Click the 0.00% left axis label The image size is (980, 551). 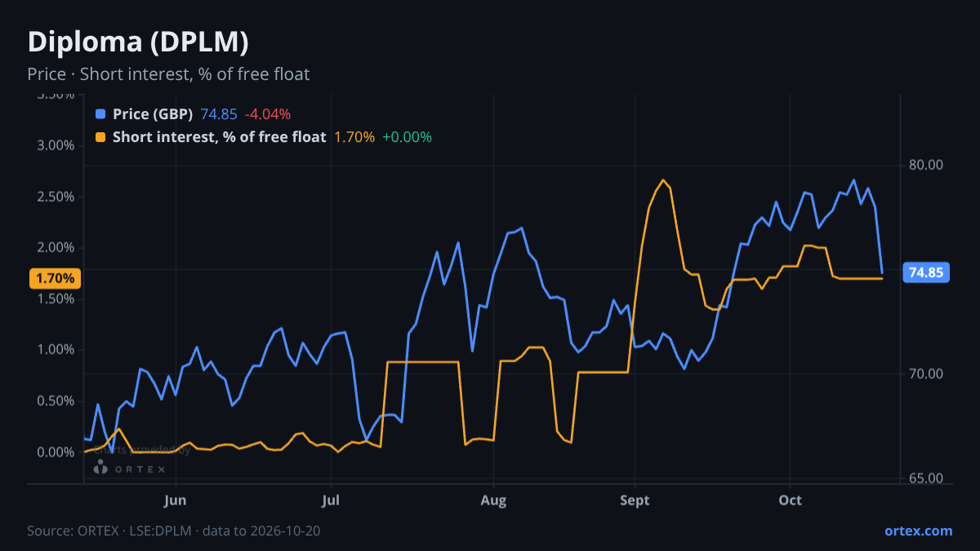pos(56,452)
